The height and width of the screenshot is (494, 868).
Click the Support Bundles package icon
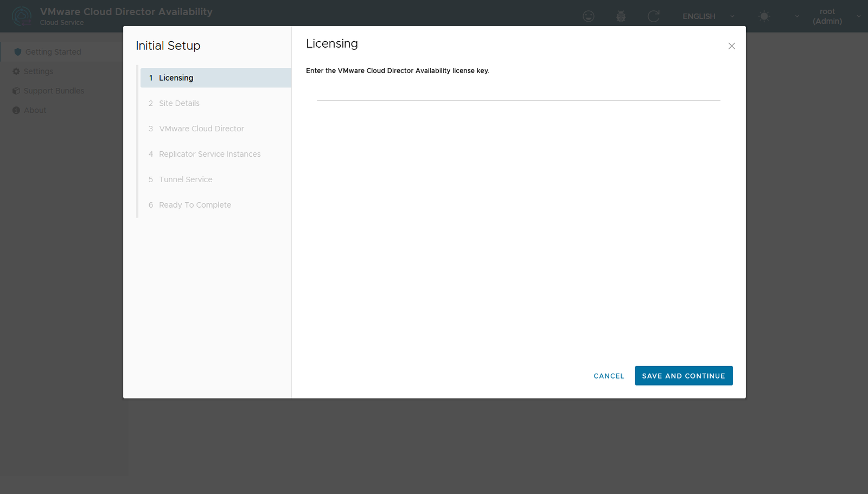tap(16, 91)
